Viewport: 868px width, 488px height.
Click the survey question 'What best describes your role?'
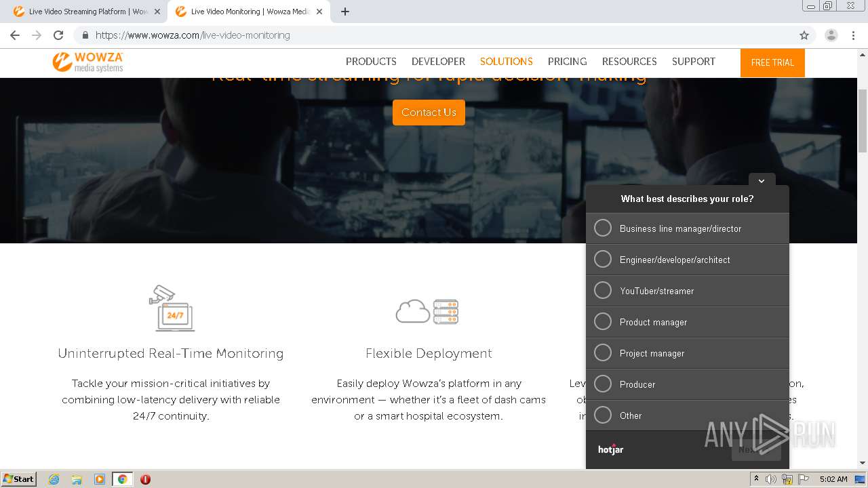point(688,199)
